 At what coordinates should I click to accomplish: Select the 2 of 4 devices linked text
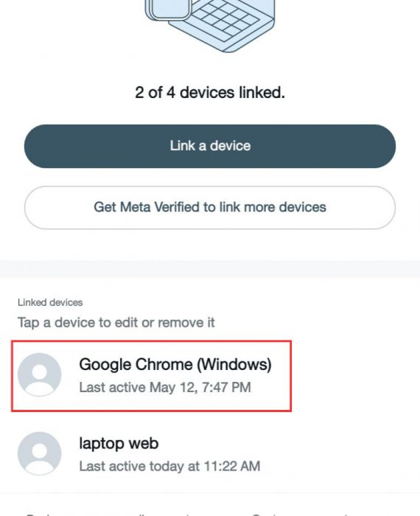tap(210, 92)
